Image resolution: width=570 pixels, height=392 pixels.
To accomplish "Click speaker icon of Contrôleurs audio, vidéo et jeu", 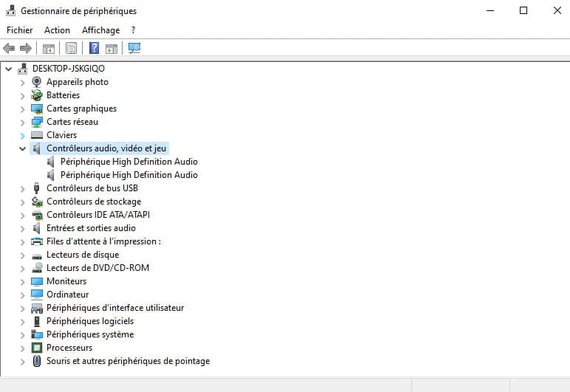I will pyautogui.click(x=37, y=148).
